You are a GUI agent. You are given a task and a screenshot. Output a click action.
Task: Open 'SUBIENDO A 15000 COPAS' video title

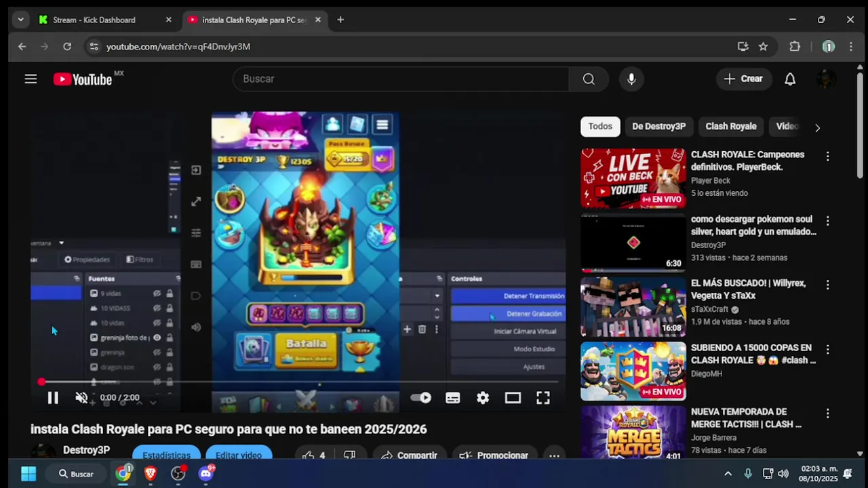753,354
